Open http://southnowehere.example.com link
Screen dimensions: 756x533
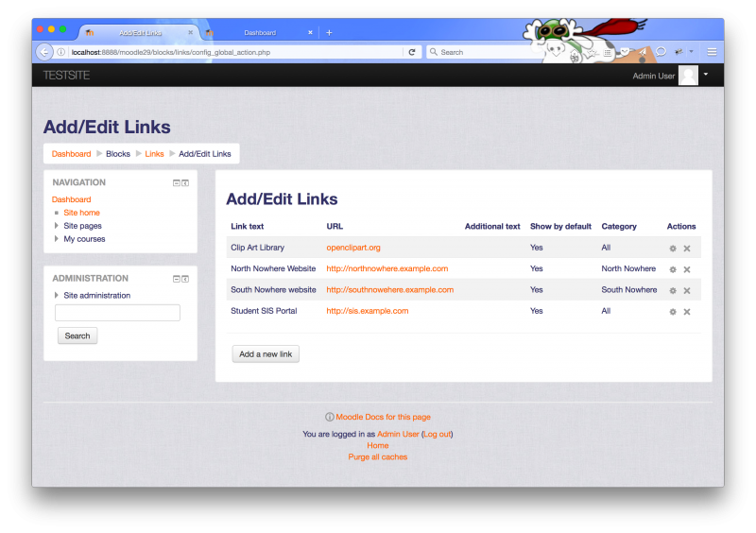390,290
